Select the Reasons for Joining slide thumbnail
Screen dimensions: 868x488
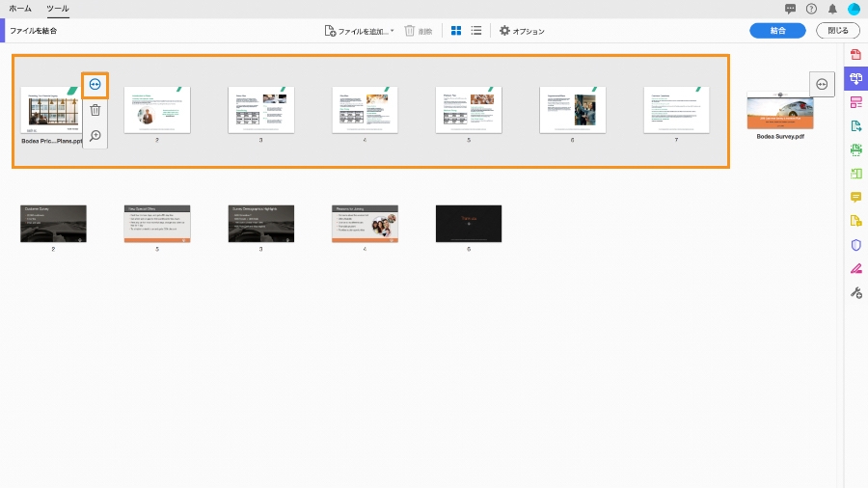click(365, 224)
